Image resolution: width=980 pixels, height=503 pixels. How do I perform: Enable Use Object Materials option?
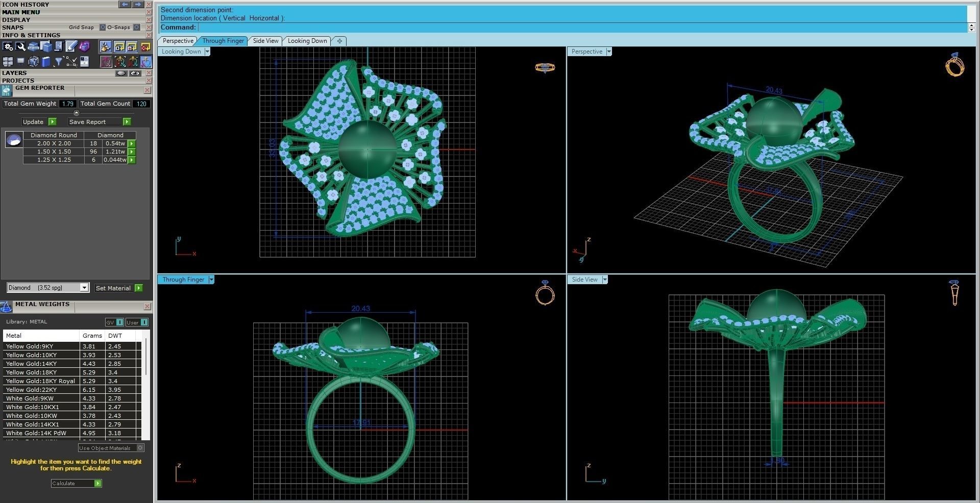[x=140, y=448]
